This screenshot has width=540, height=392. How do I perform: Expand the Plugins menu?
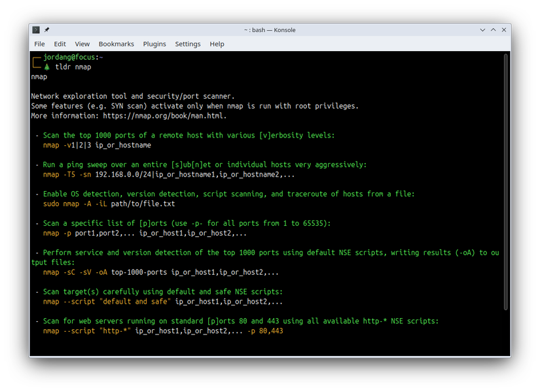coord(154,44)
